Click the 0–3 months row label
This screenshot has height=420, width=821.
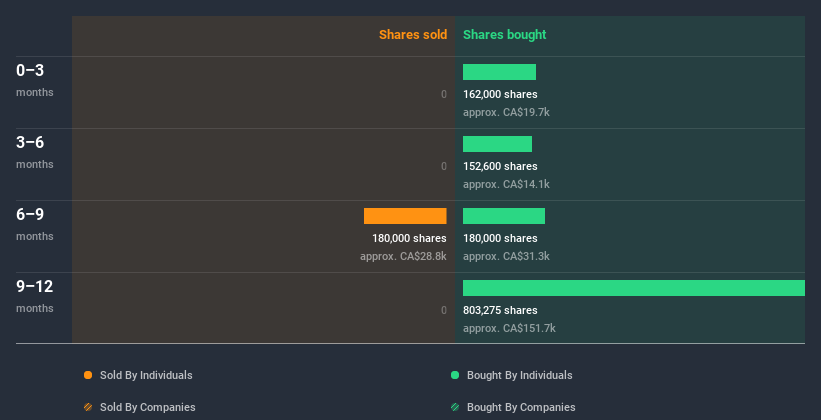coord(35,80)
